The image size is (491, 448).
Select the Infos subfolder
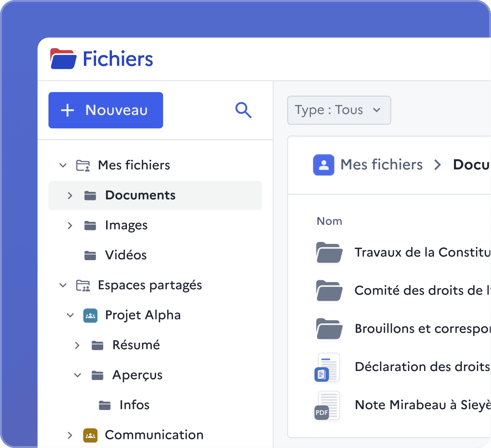point(134,405)
